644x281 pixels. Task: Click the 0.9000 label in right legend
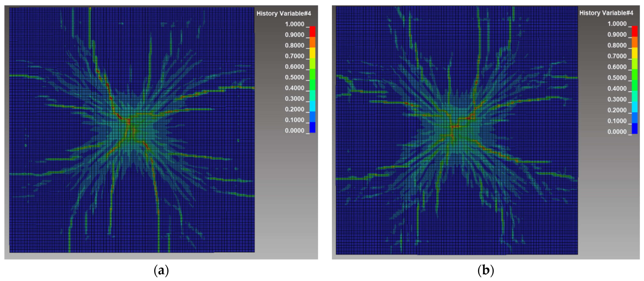click(617, 34)
